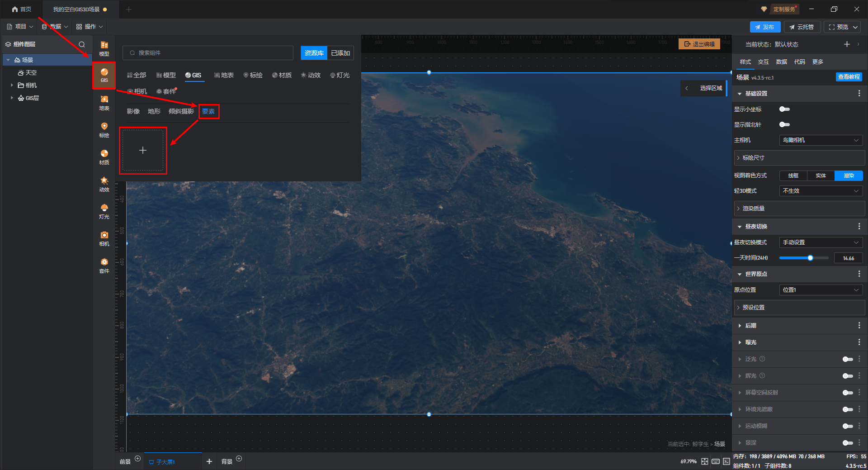Open the 交互 properties tab
Screen dimensions: 868x470
pos(763,62)
